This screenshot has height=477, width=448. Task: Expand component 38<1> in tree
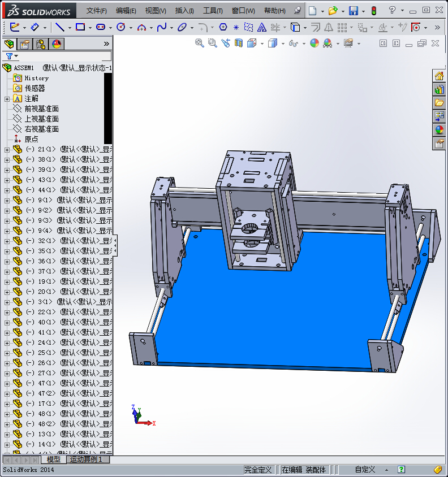pyautogui.click(x=7, y=160)
